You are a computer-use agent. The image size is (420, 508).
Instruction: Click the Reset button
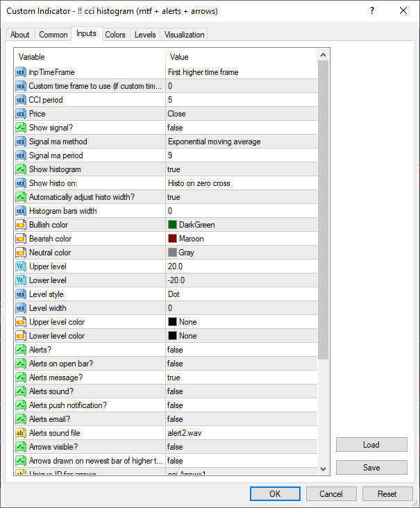click(x=387, y=494)
